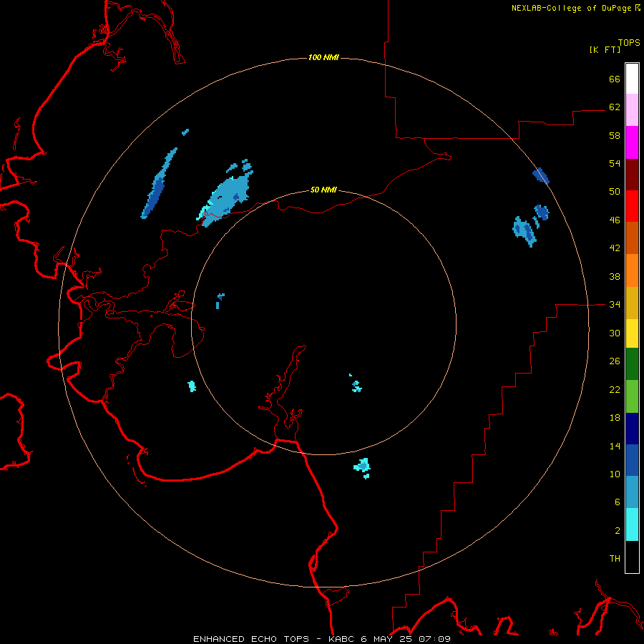The image size is (644, 644).
Task: Select the dark red legend swatch
Action: point(632,174)
